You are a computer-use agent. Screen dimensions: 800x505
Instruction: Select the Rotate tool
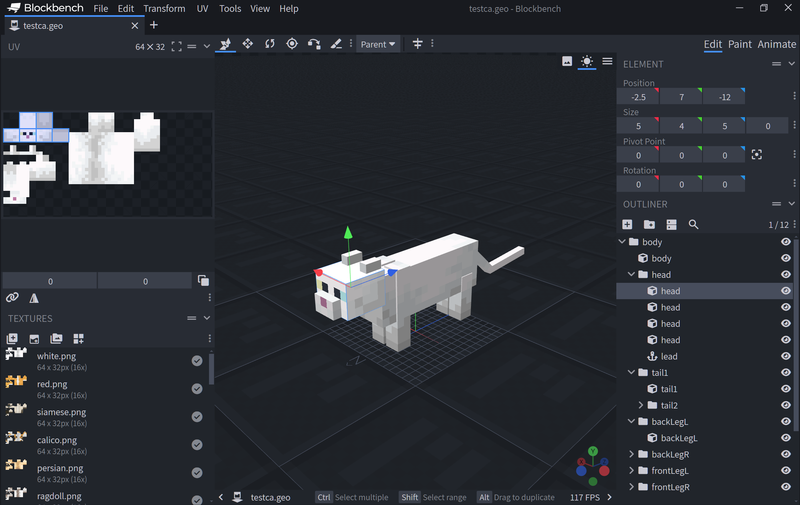click(x=270, y=44)
